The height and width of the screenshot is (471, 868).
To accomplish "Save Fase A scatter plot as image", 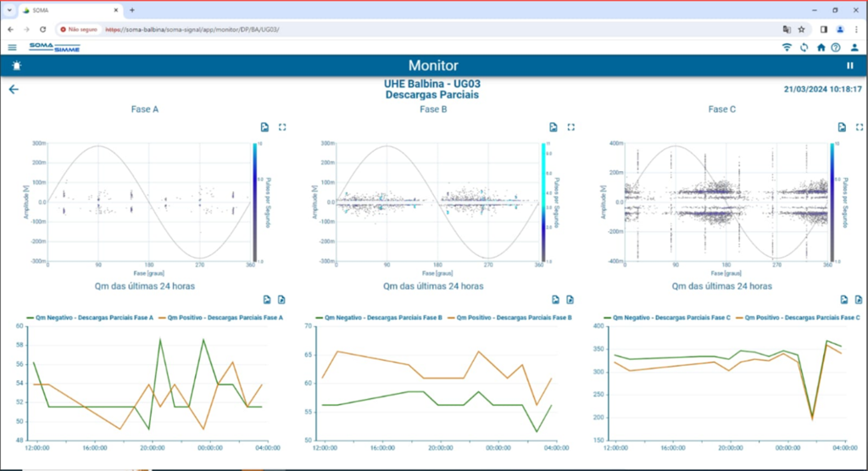I will [265, 127].
